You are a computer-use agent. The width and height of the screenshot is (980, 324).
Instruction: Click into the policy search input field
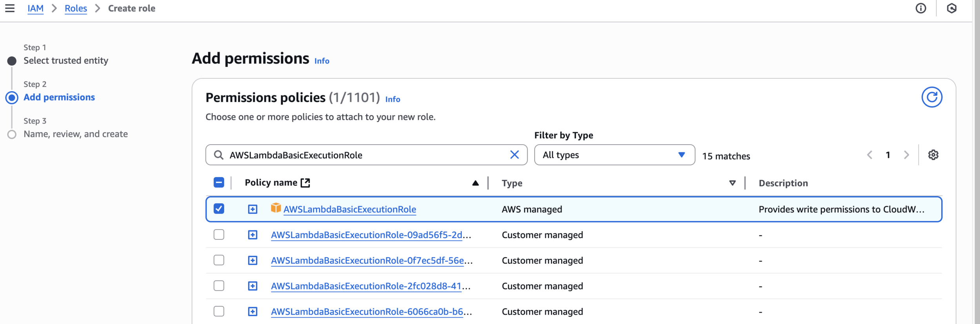[365, 155]
